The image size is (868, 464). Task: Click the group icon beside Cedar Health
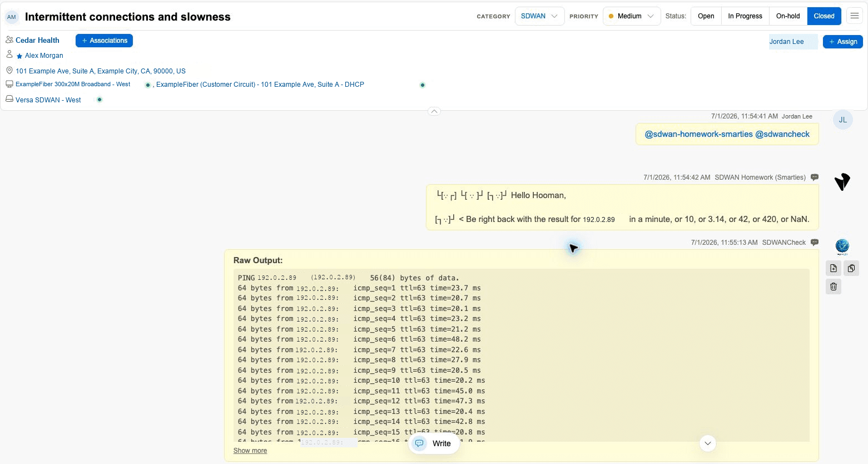pyautogui.click(x=9, y=40)
